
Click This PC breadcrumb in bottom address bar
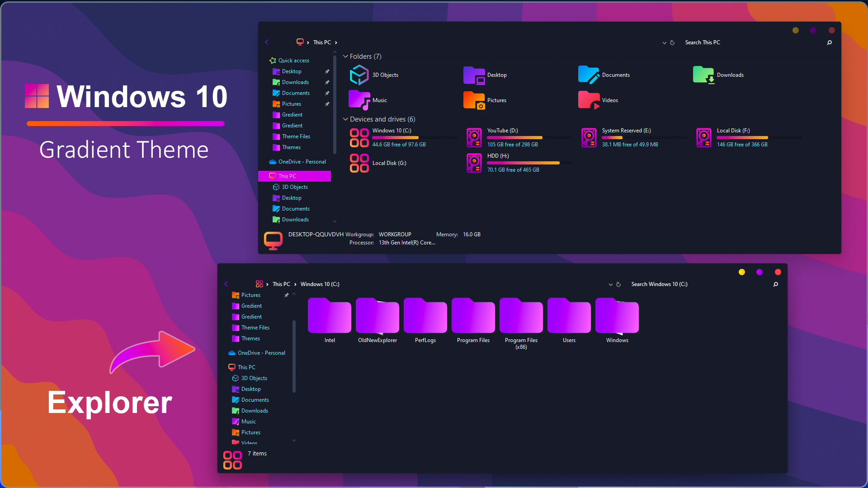coord(281,284)
